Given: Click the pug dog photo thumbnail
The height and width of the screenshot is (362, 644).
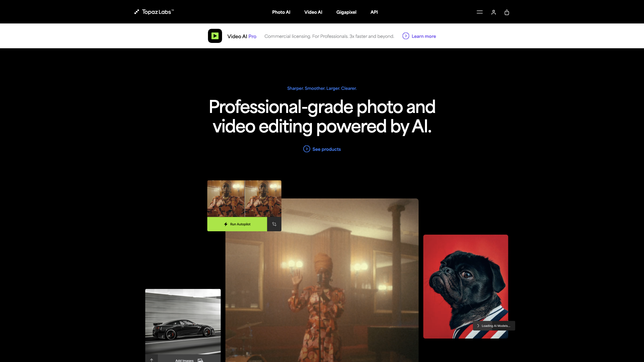Looking at the screenshot, I should coord(466,287).
